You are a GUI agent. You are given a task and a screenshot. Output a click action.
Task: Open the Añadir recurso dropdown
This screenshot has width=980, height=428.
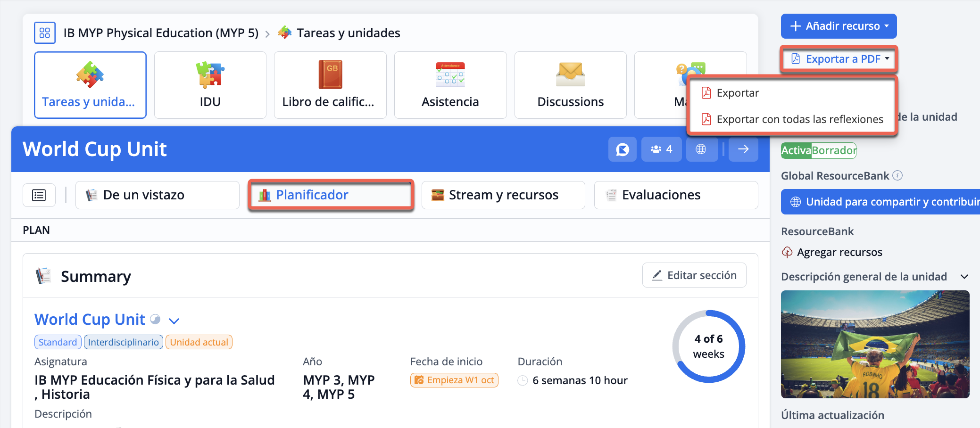pyautogui.click(x=839, y=26)
